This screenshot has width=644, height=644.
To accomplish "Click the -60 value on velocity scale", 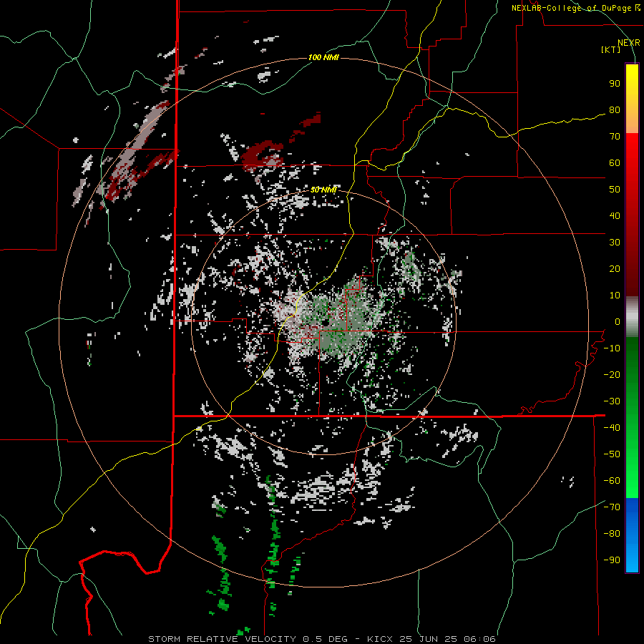I will coord(612,481).
